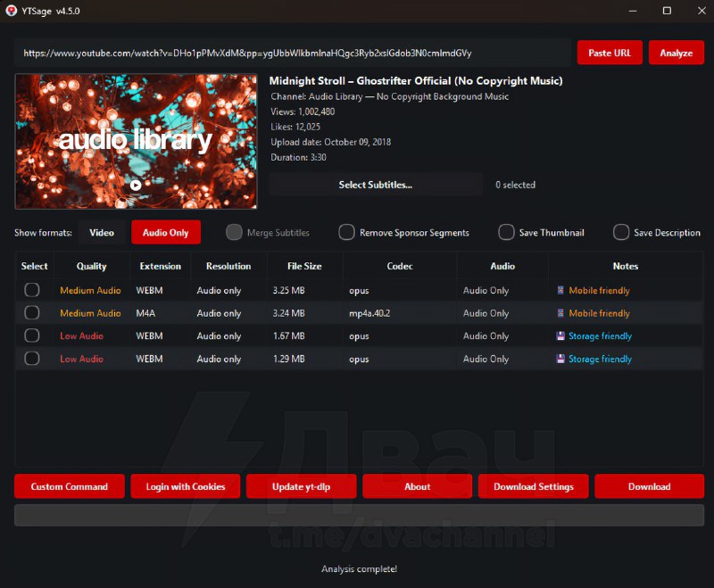Minimize the YTSage window
Viewport: 714px width, 588px height.
633,11
